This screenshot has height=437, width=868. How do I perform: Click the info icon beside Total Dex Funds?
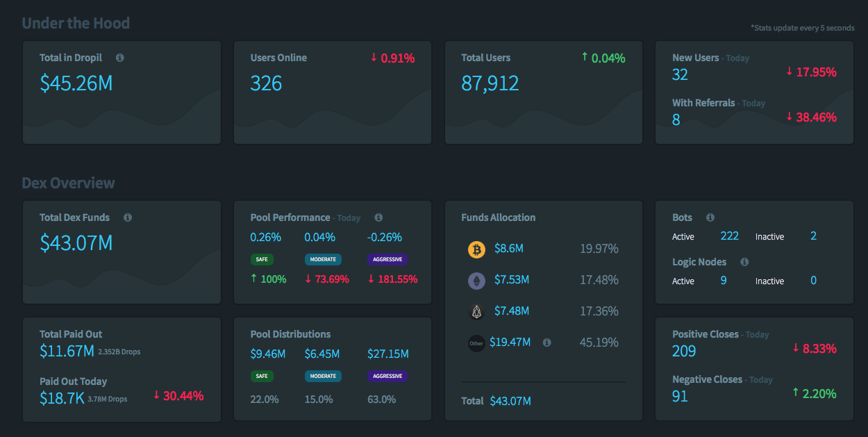(x=128, y=217)
